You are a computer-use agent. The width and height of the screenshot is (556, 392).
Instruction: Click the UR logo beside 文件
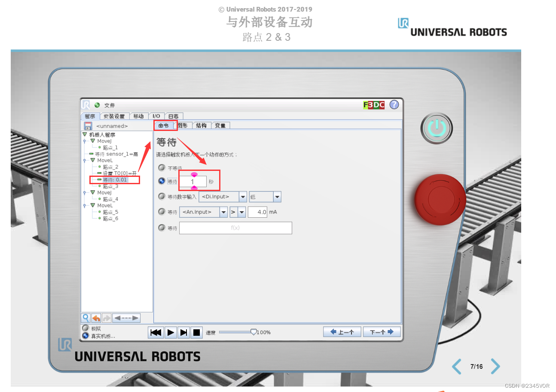[86, 105]
